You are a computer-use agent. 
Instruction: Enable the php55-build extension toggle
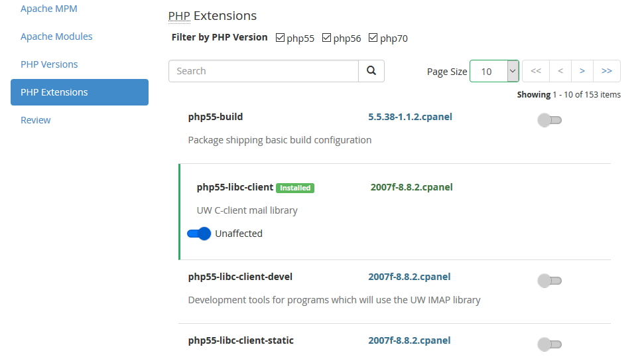pyautogui.click(x=550, y=120)
